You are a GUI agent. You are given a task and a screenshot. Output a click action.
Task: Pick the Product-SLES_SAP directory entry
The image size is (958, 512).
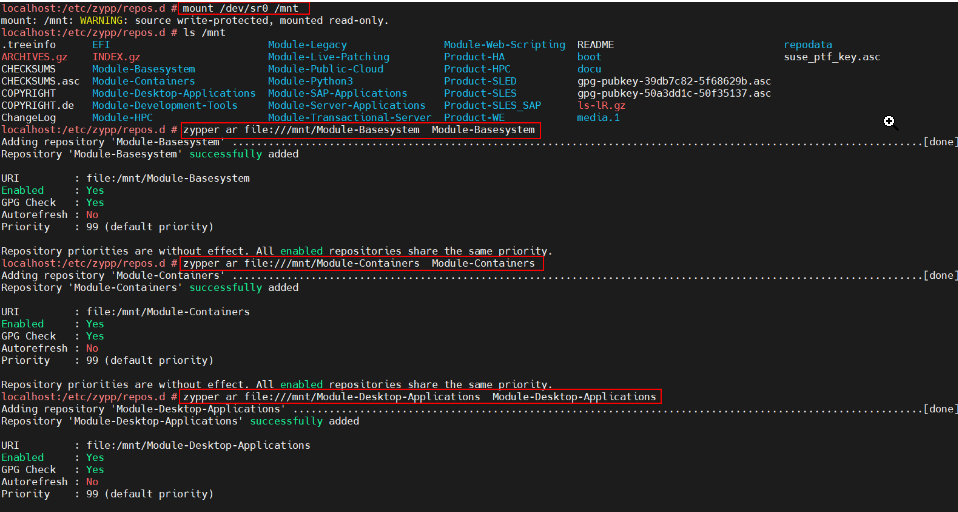(x=492, y=105)
